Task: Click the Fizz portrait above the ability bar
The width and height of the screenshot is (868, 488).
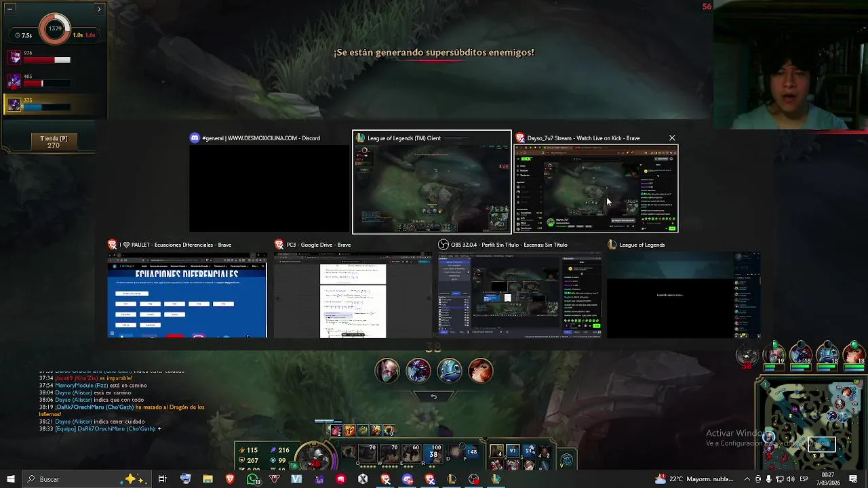Action: pos(450,371)
